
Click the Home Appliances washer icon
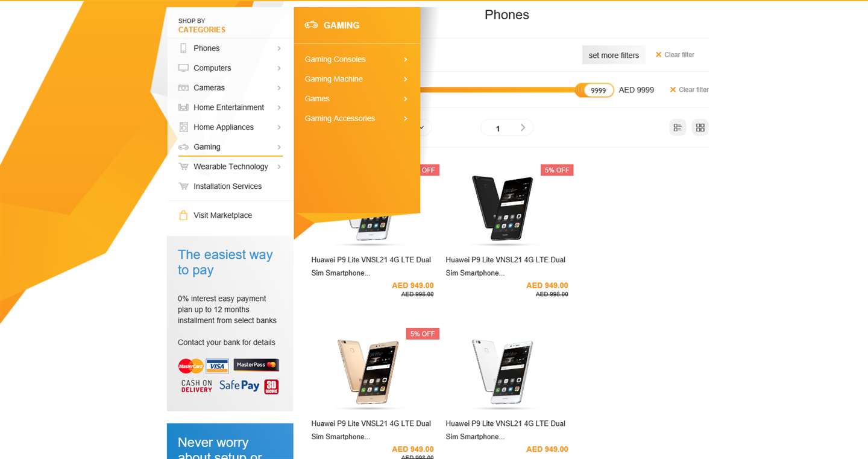[x=183, y=127]
